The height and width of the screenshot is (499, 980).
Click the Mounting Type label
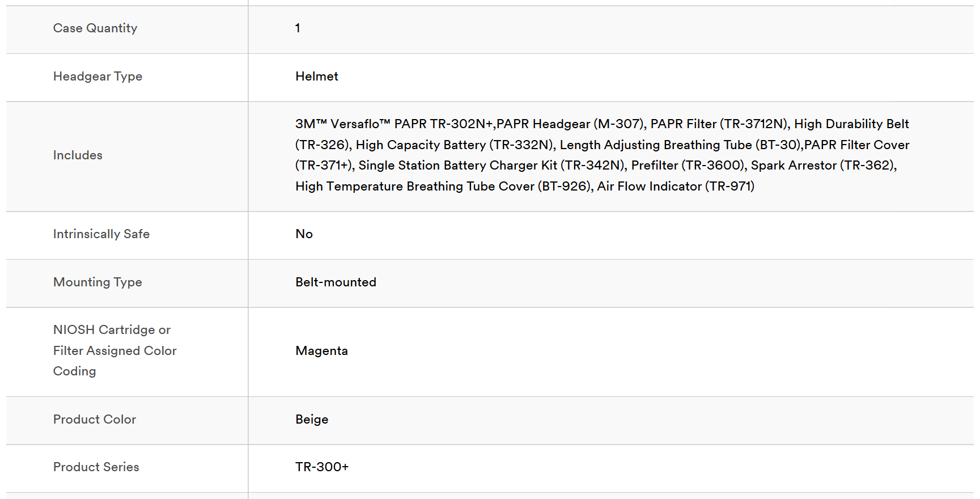click(x=97, y=282)
